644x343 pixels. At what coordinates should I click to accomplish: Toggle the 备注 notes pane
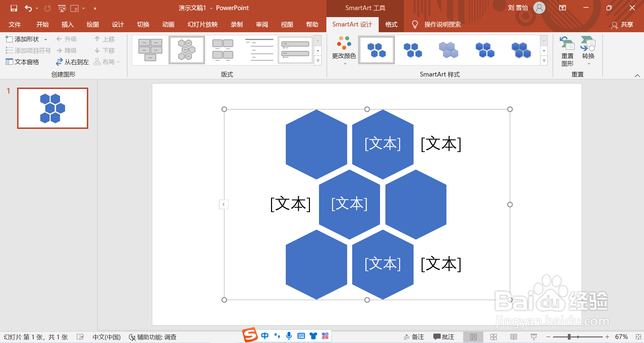pos(414,337)
